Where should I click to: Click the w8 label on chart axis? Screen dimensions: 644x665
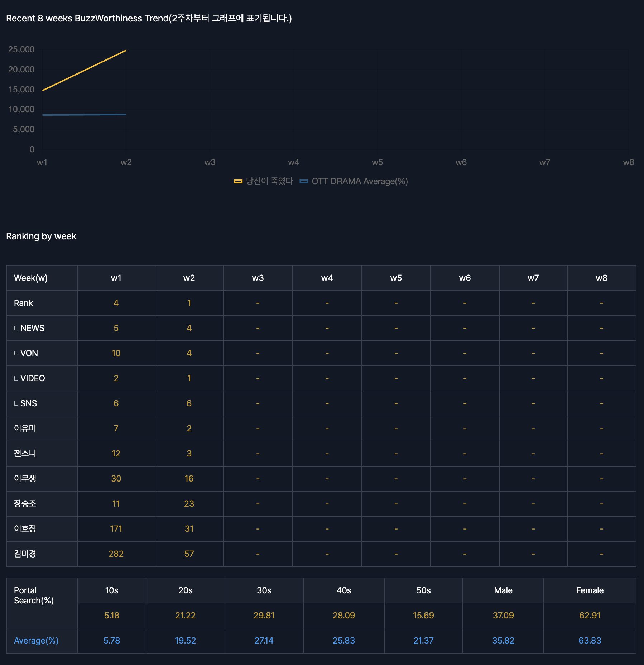click(628, 162)
